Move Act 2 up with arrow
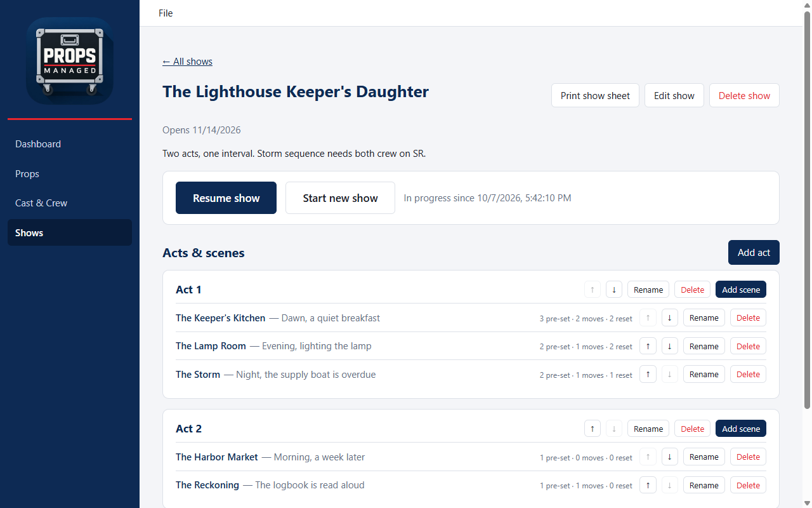Viewport: 812px width, 508px height. tap(593, 429)
